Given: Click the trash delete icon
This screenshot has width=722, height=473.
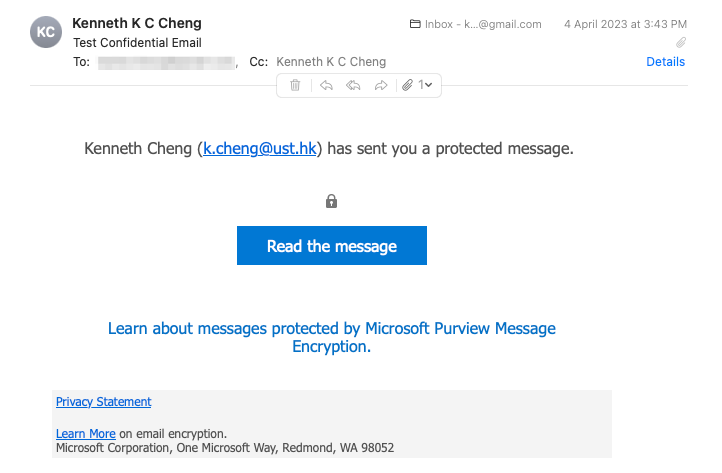Looking at the screenshot, I should [295, 86].
